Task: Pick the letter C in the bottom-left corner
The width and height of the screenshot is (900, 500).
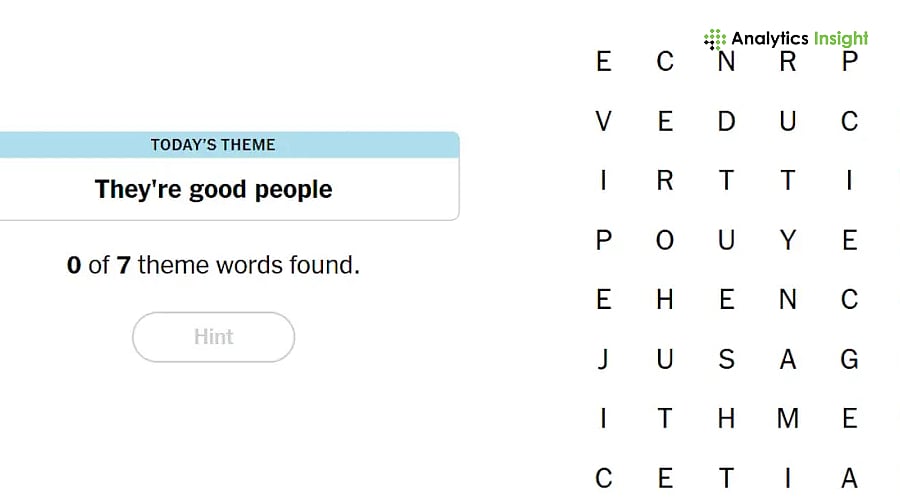Action: (x=603, y=478)
